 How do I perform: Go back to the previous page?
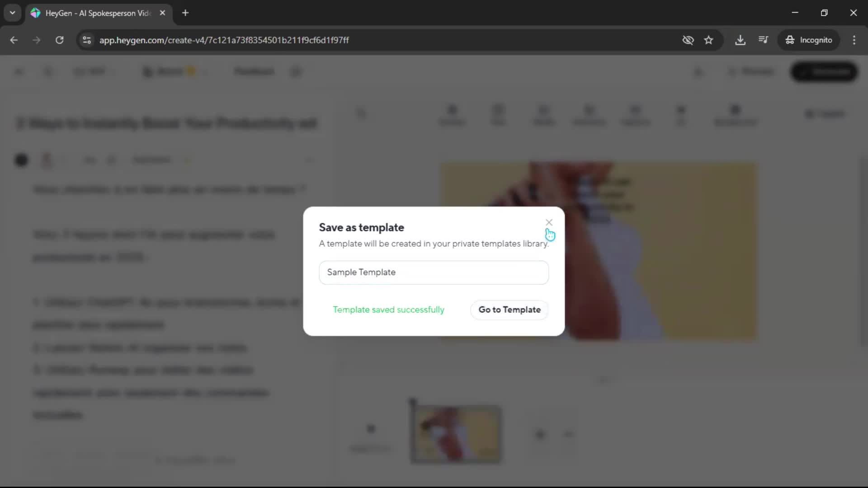[14, 40]
